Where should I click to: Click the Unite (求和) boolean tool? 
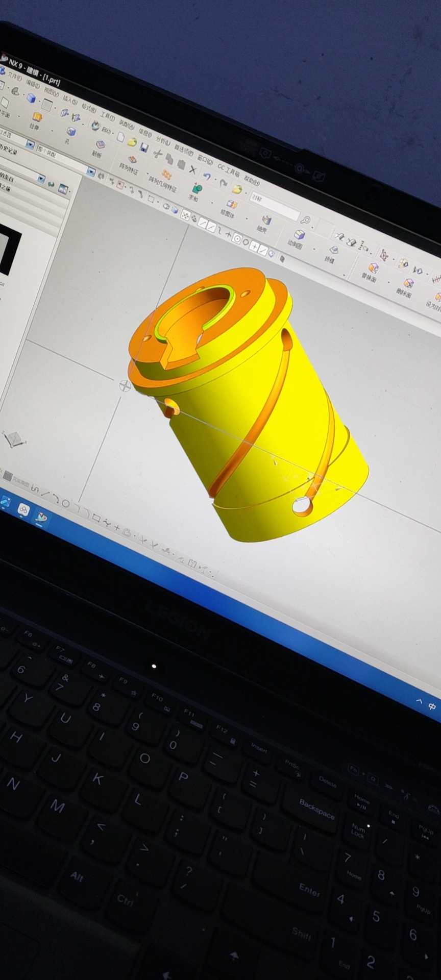pos(198,189)
